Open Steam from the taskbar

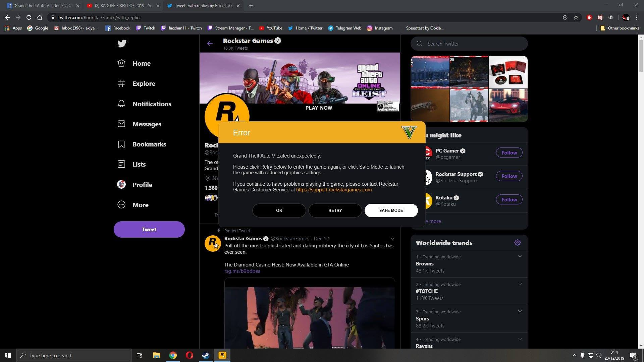coord(206,355)
